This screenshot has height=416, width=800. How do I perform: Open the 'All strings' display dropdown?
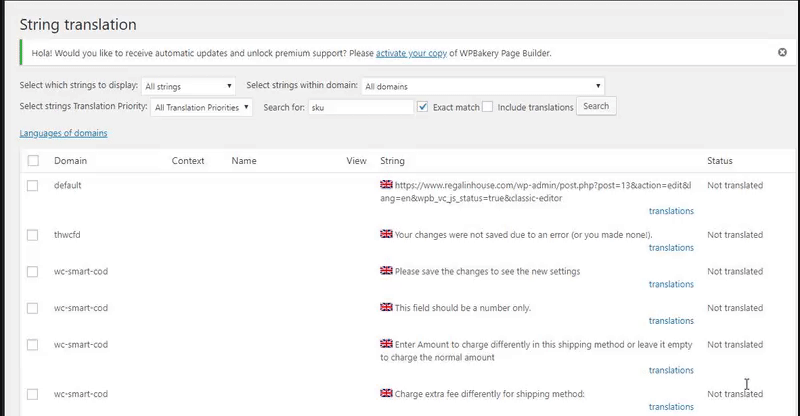pos(188,87)
